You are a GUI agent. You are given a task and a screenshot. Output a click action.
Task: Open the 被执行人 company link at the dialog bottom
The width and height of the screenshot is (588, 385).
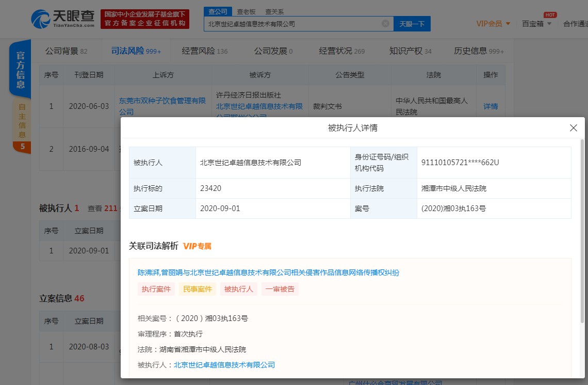pyautogui.click(x=224, y=365)
